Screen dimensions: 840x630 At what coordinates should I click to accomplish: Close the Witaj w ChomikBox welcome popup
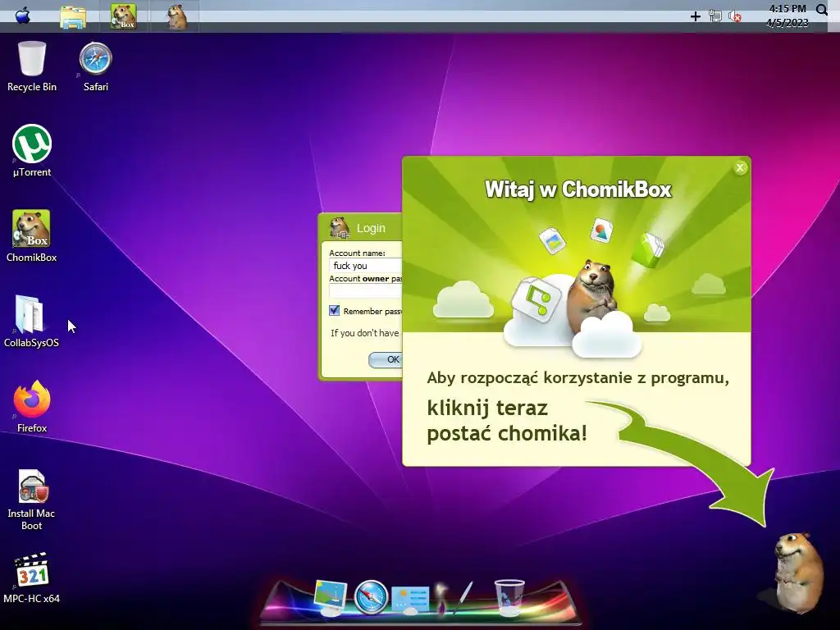740,167
